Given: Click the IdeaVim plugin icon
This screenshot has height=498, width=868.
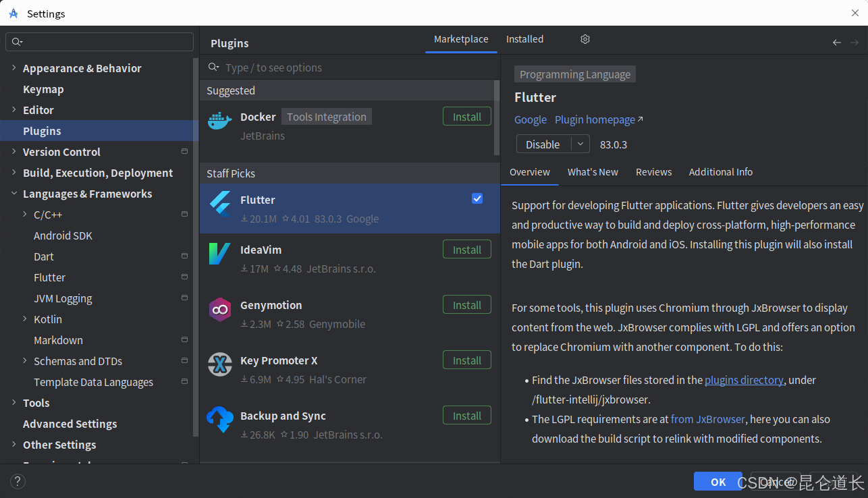Looking at the screenshot, I should tap(220, 254).
